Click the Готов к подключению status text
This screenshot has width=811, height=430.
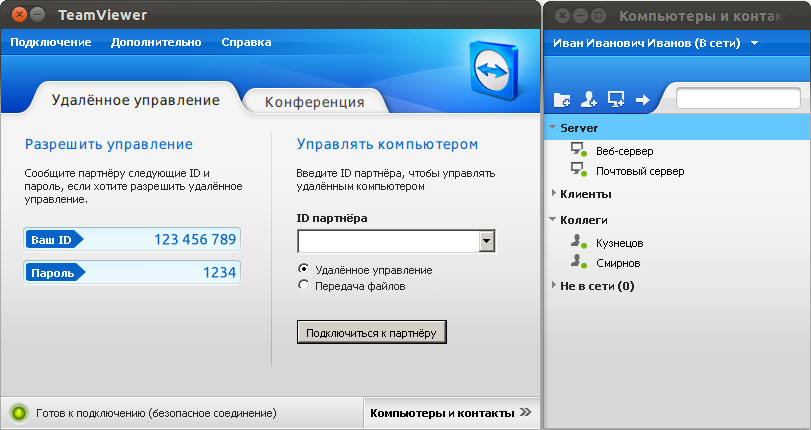click(x=156, y=413)
